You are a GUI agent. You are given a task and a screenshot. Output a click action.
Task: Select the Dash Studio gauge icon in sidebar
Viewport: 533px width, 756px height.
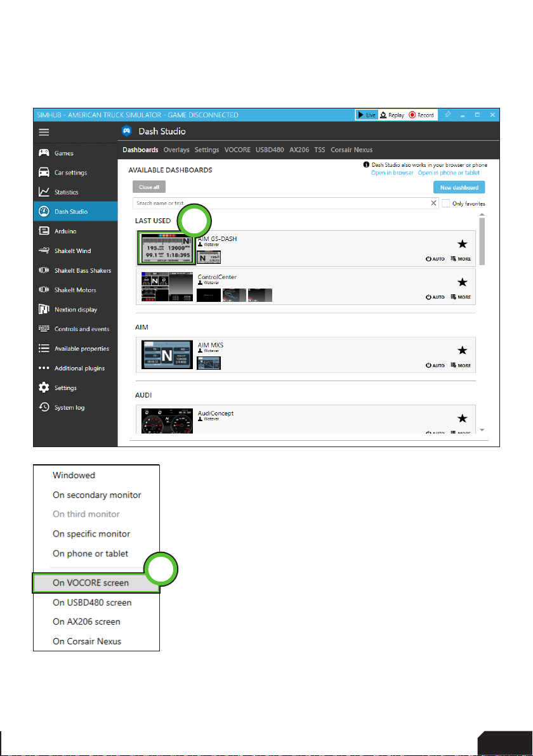coord(44,211)
